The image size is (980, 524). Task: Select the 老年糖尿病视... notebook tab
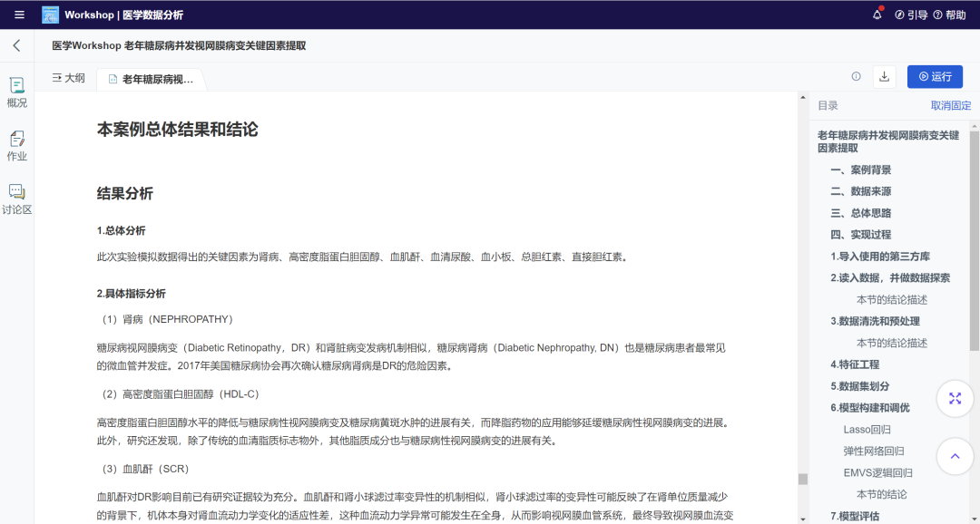tap(151, 79)
